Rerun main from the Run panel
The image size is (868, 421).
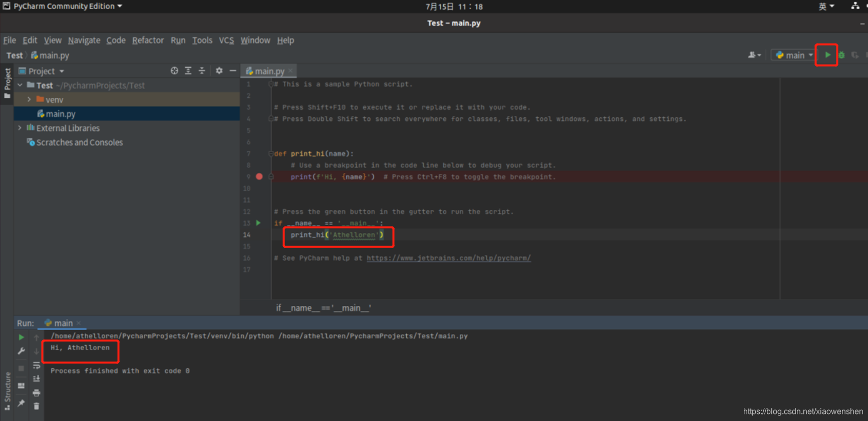click(21, 337)
